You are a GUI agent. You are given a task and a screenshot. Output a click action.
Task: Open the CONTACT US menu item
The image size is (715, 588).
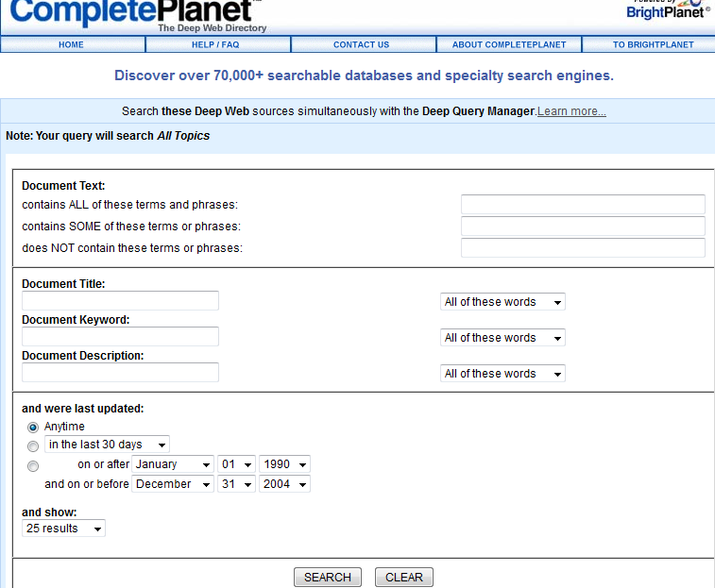click(361, 44)
